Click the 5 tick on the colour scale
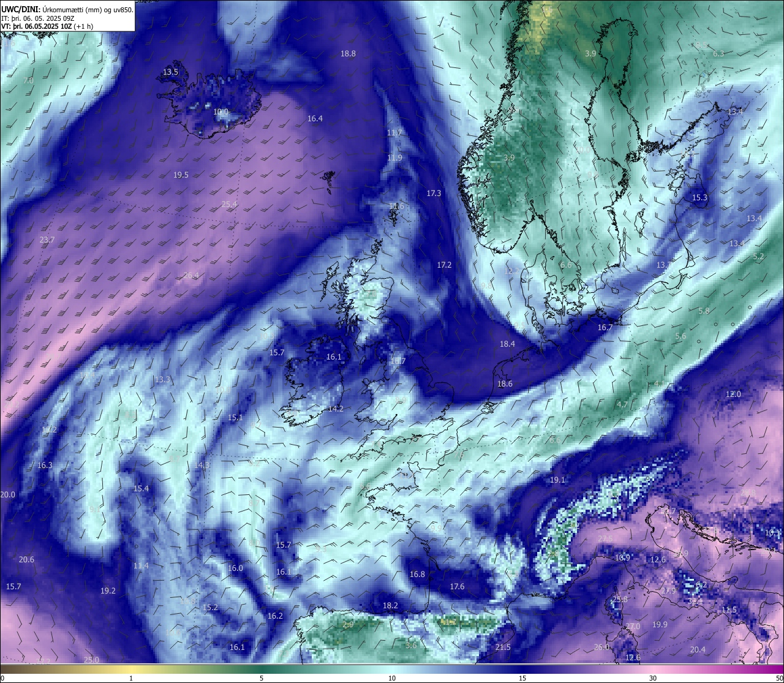 pos(262,678)
